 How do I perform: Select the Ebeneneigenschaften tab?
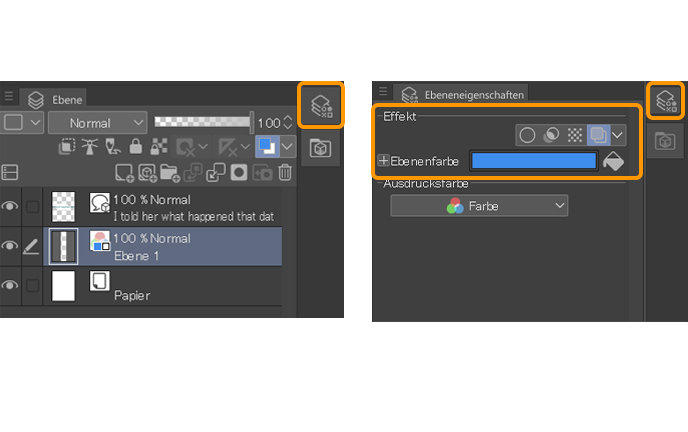point(462,94)
